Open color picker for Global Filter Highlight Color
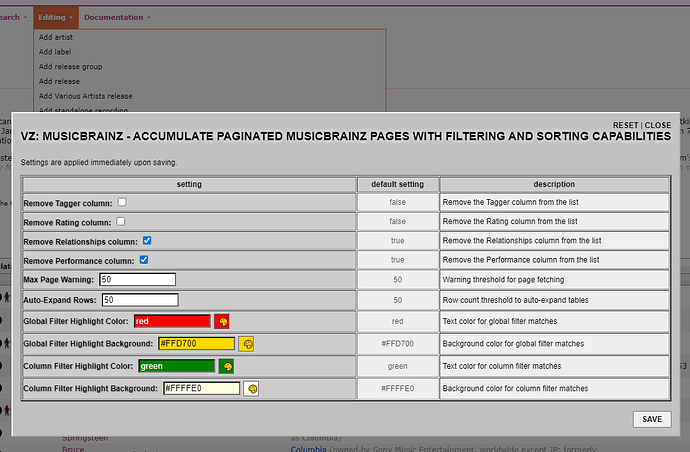The height and width of the screenshot is (452, 690). (222, 321)
